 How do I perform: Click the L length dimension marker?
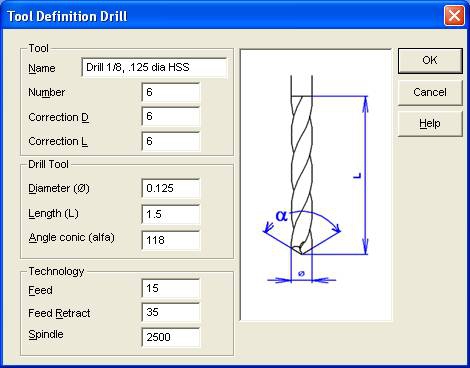[357, 175]
